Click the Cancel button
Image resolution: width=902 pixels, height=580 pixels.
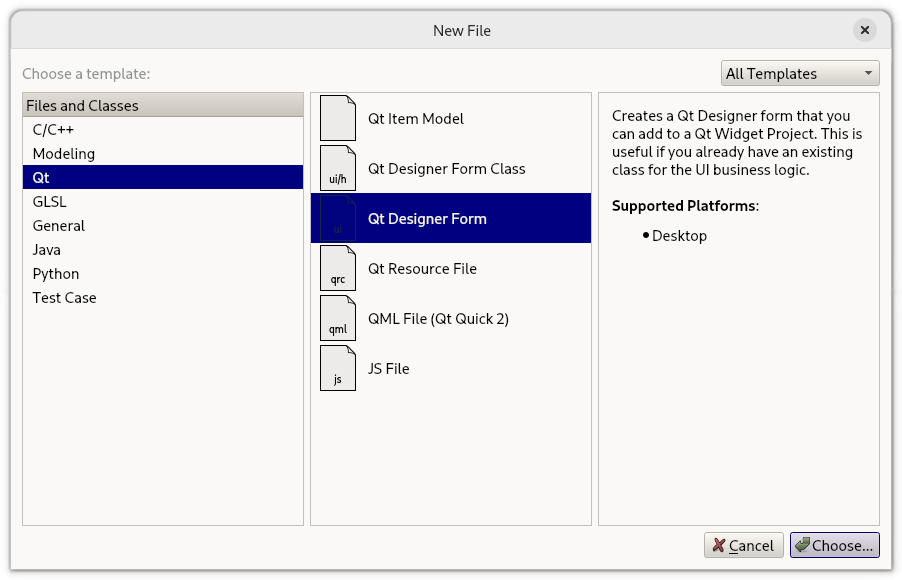click(743, 545)
